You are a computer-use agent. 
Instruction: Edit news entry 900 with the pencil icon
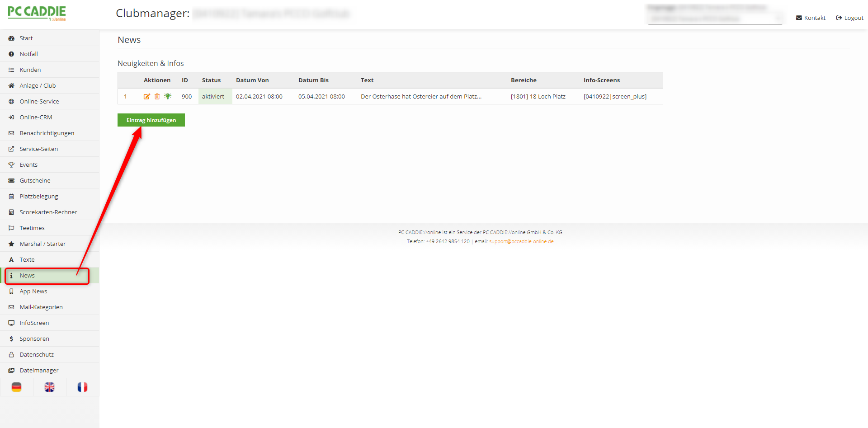[147, 96]
